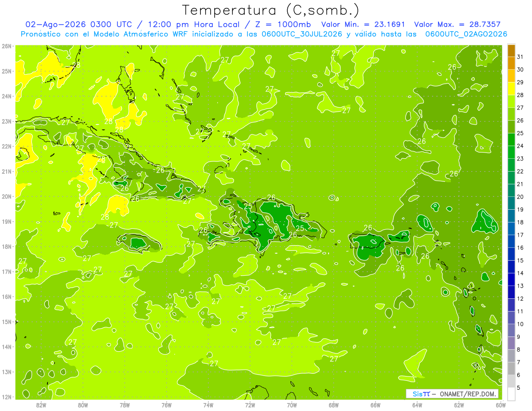Click the 76W longitude axis label
The height and width of the screenshot is (411, 532).
pyautogui.click(x=167, y=405)
